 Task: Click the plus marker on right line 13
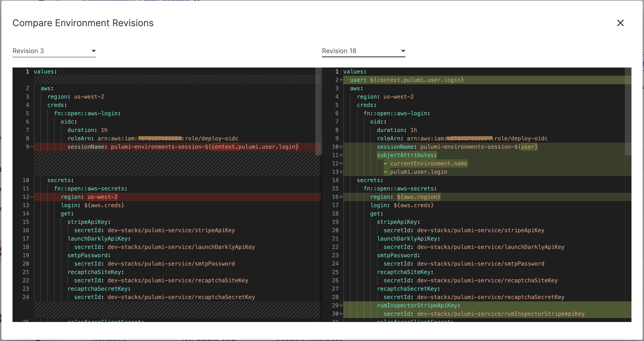tap(341, 172)
